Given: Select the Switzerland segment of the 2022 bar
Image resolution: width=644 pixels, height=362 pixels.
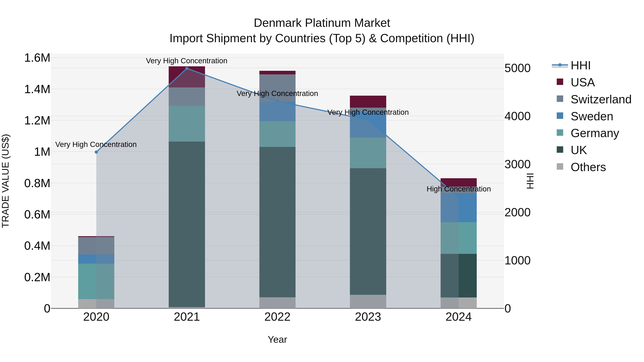Looking at the screenshot, I should (277, 88).
